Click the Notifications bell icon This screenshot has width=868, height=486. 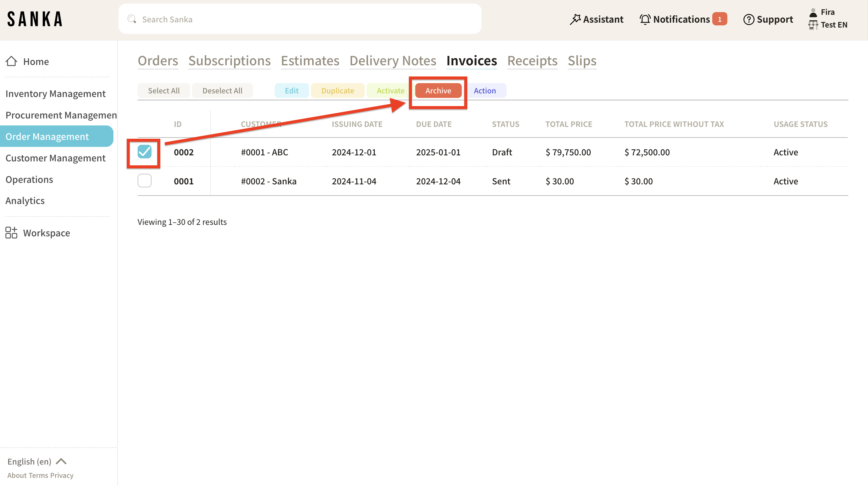[x=645, y=19]
